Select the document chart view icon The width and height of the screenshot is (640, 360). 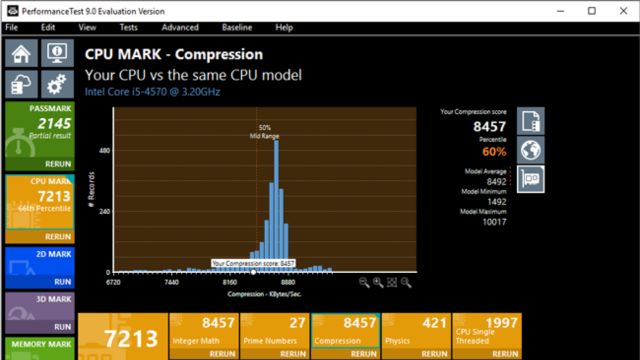point(531,121)
